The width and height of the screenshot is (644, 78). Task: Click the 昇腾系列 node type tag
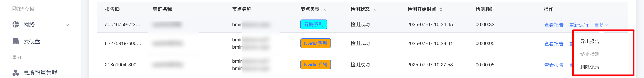click(x=314, y=24)
